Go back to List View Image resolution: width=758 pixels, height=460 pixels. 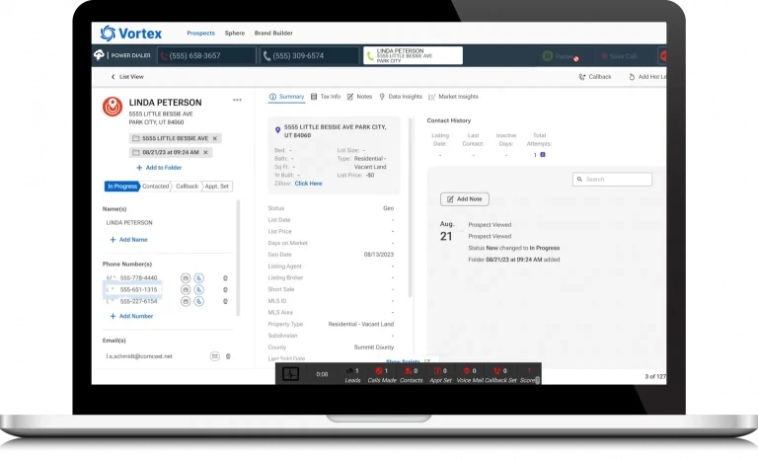(127, 76)
